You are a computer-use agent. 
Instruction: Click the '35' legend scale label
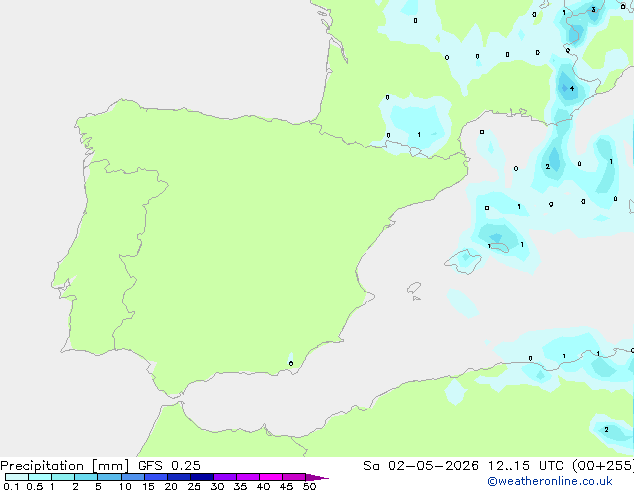240,486
